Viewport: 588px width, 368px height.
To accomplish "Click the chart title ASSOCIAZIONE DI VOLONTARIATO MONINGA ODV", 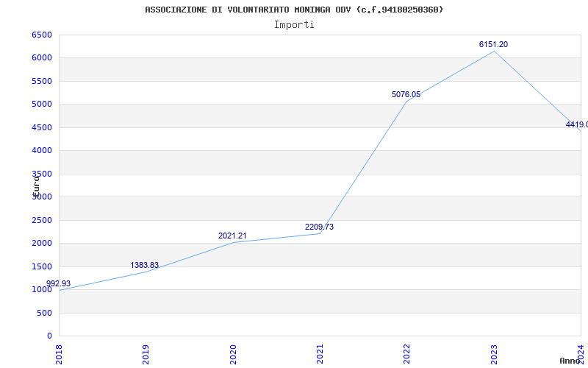I will pos(294,10).
